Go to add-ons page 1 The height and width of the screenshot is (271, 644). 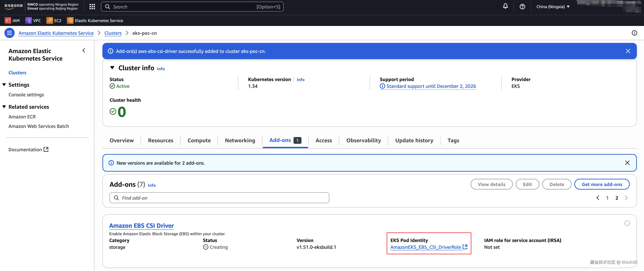pyautogui.click(x=607, y=198)
